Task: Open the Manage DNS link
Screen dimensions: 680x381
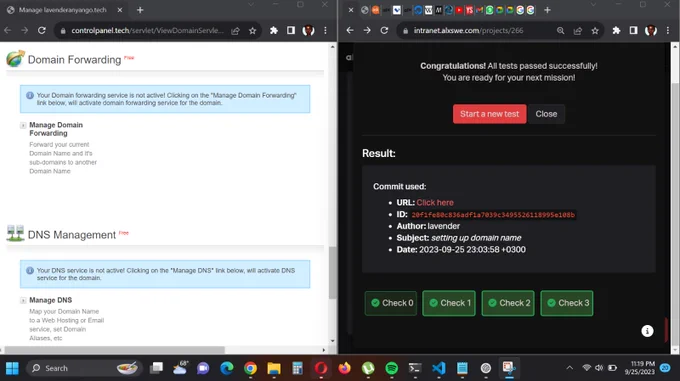Action: [x=50, y=300]
